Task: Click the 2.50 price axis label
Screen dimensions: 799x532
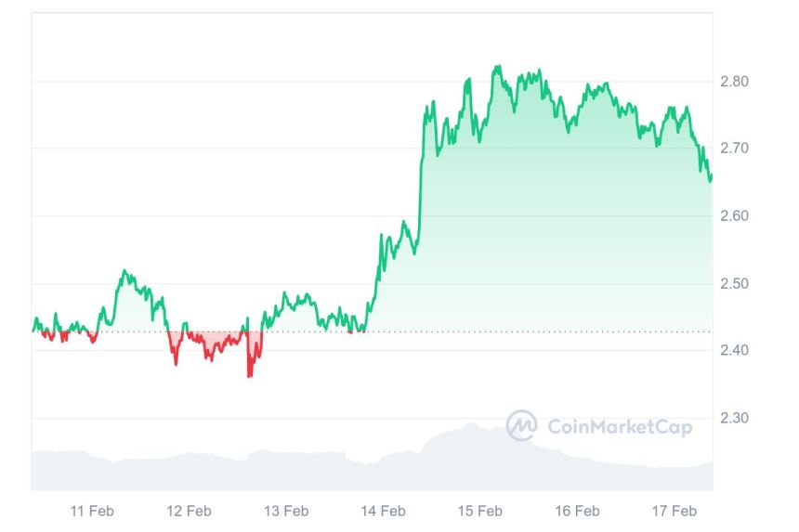Action: pyautogui.click(x=735, y=283)
